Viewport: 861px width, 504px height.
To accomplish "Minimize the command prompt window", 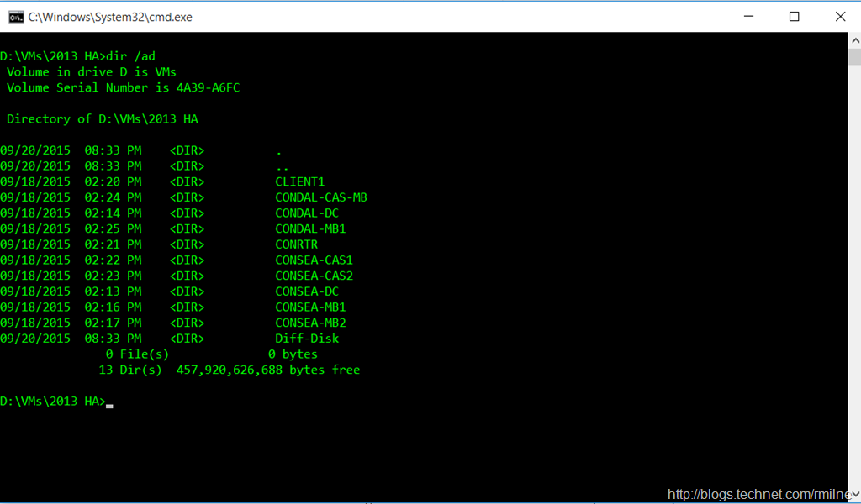I will 747,17.
